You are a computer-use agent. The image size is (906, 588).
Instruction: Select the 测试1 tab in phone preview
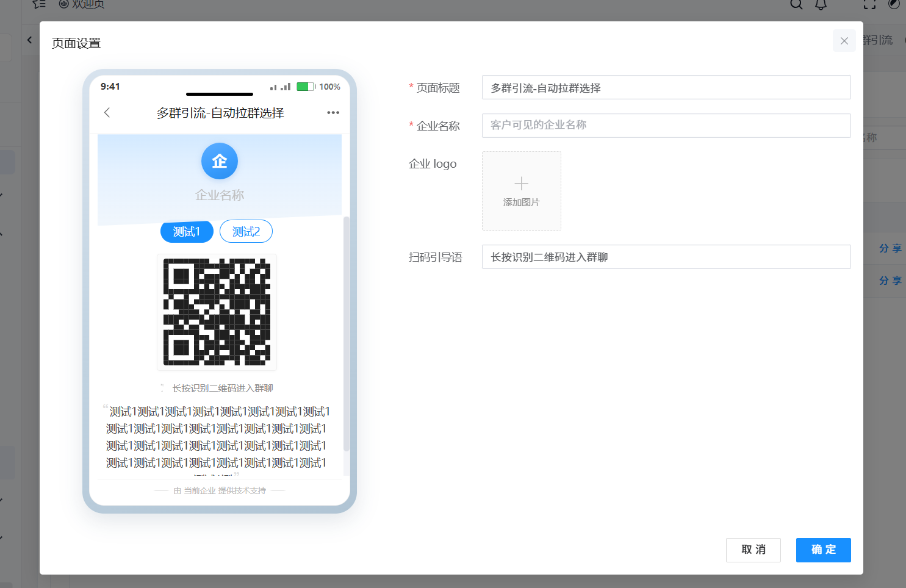pyautogui.click(x=187, y=232)
